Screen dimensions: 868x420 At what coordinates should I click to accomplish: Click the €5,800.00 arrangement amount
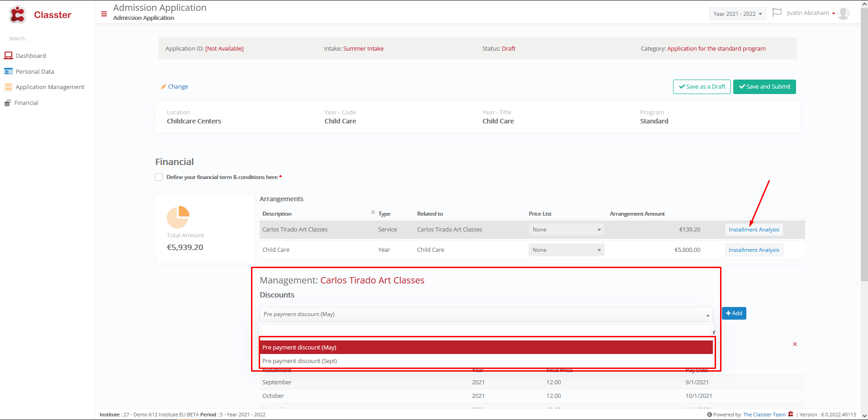687,250
